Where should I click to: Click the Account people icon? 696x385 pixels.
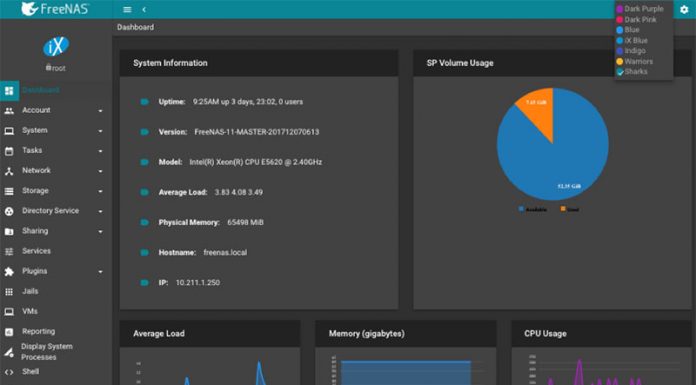coord(9,111)
